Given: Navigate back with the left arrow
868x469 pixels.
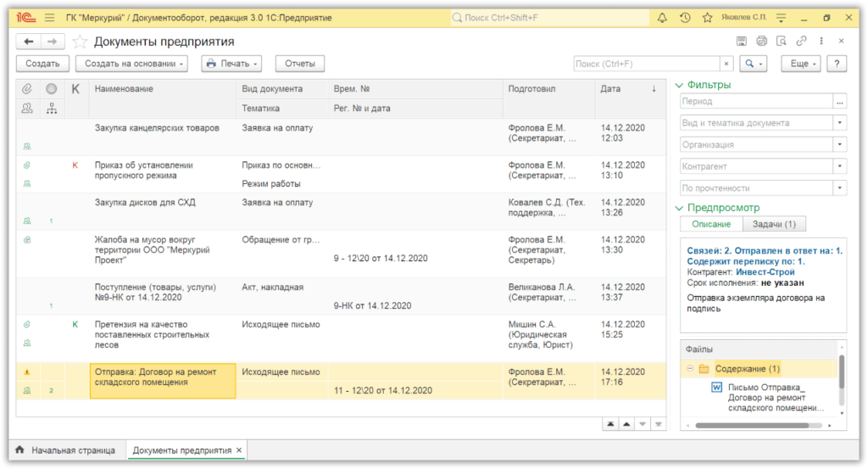Looking at the screenshot, I should point(29,42).
